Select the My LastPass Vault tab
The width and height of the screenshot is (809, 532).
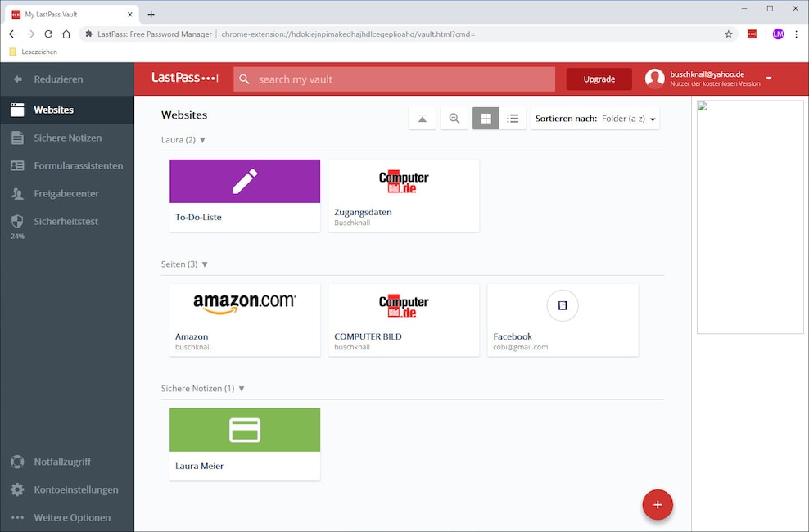pyautogui.click(x=72, y=15)
